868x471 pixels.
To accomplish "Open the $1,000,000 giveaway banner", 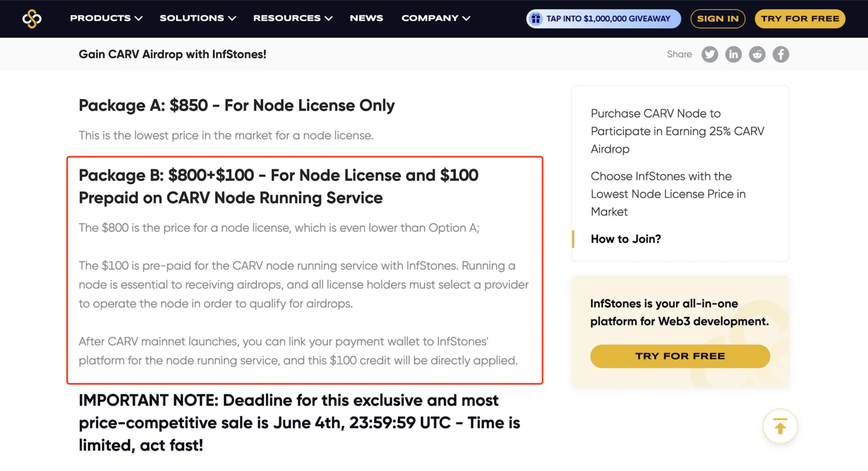I will (x=608, y=19).
